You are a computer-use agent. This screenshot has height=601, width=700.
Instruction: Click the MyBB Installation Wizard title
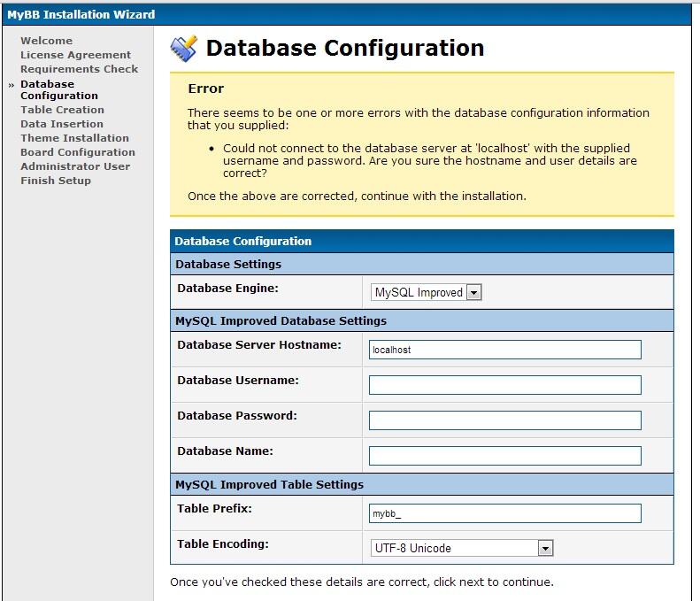pyautogui.click(x=81, y=15)
